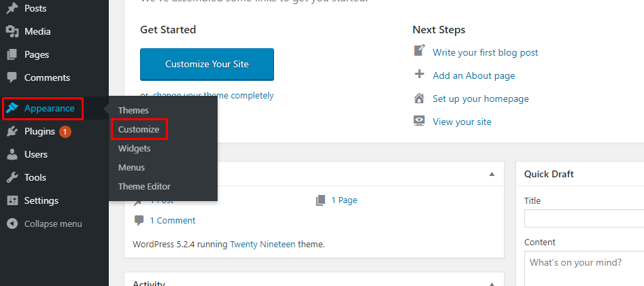Image resolution: width=644 pixels, height=286 pixels.
Task: Collapse the admin sidebar menu
Action: click(x=45, y=224)
